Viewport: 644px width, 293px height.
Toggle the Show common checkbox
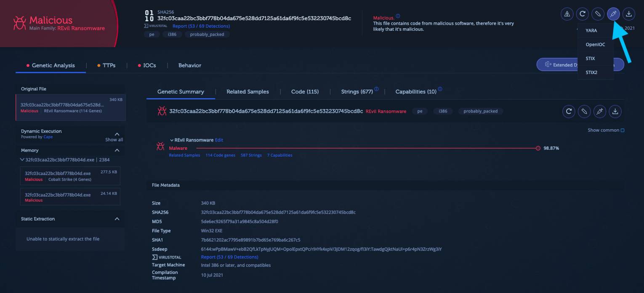click(623, 131)
